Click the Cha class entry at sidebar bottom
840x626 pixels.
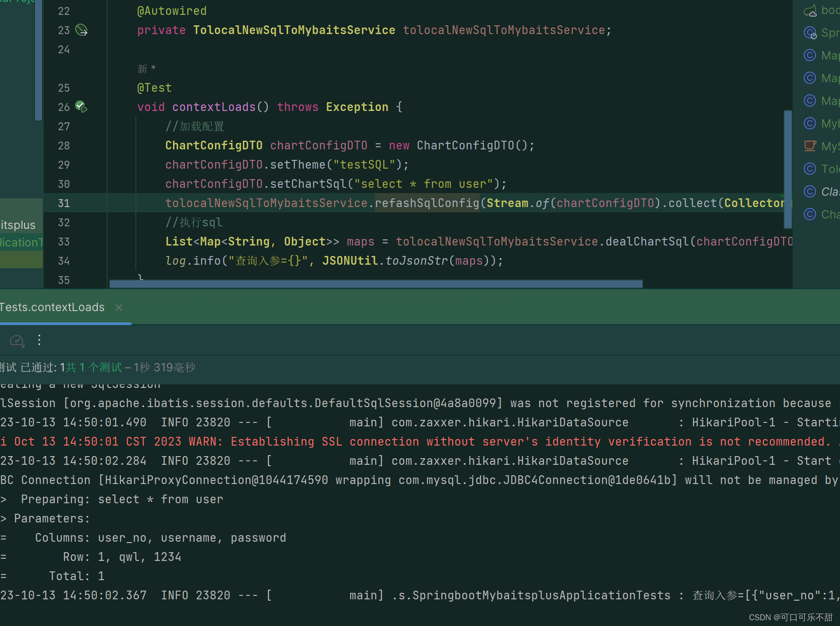[x=810, y=214]
